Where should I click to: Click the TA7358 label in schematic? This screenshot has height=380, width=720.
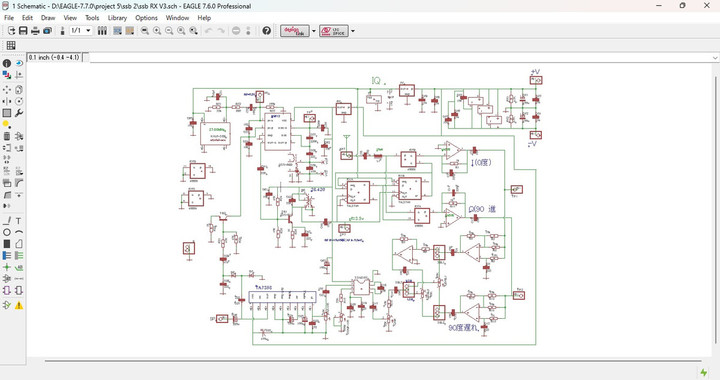click(x=264, y=287)
